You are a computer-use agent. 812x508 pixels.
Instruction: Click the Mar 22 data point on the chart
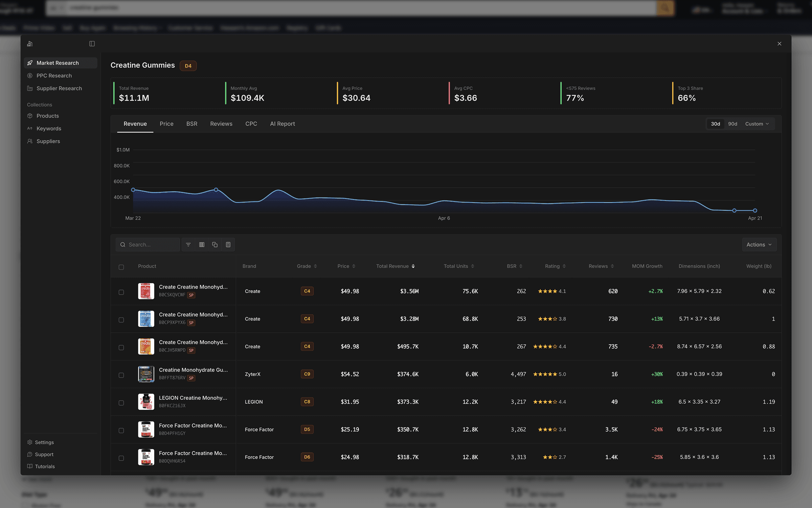pyautogui.click(x=133, y=190)
